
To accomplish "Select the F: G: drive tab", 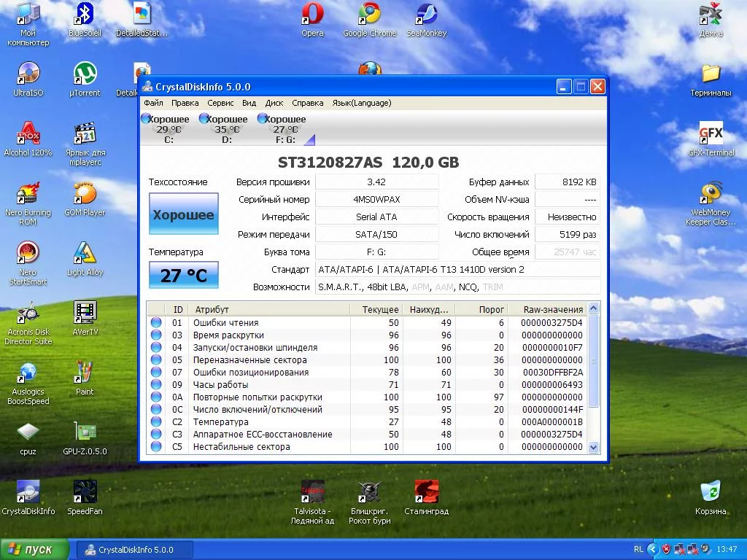I will (x=285, y=128).
